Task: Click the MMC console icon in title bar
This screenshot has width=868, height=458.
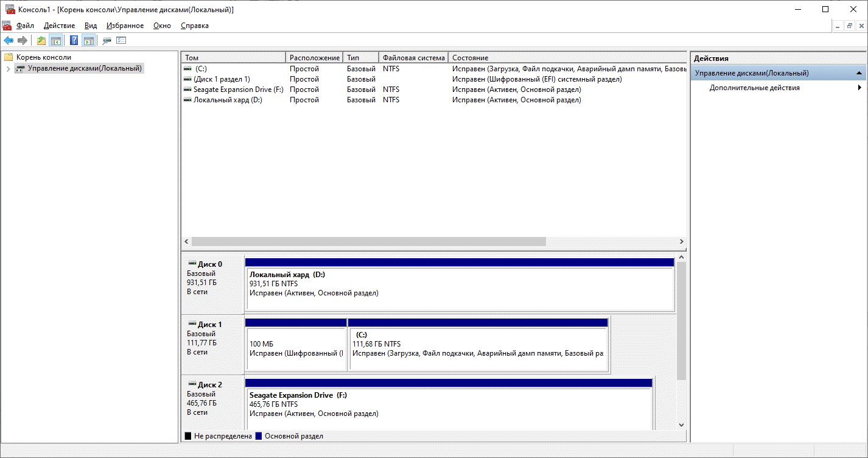Action: [x=9, y=10]
